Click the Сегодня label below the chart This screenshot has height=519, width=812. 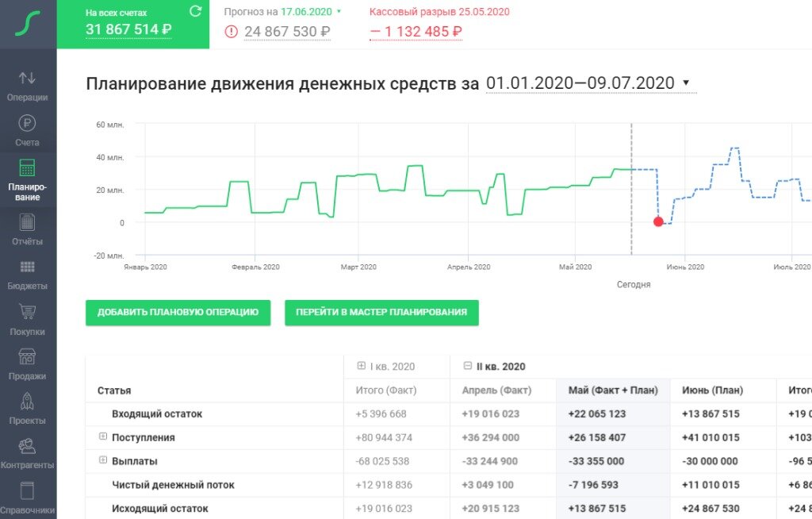click(634, 284)
